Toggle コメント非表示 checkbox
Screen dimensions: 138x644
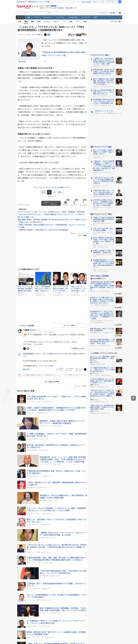coord(75,386)
